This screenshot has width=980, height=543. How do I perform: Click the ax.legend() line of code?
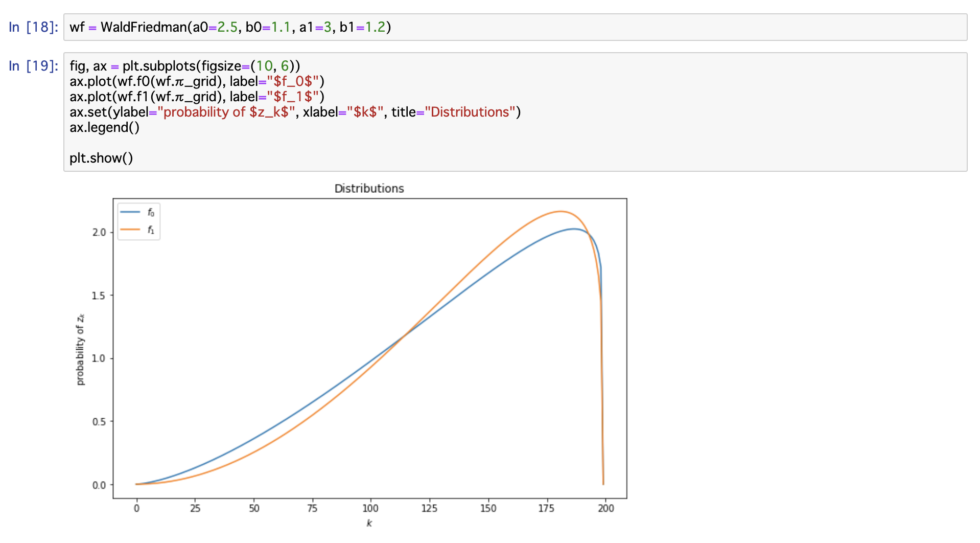click(x=104, y=128)
